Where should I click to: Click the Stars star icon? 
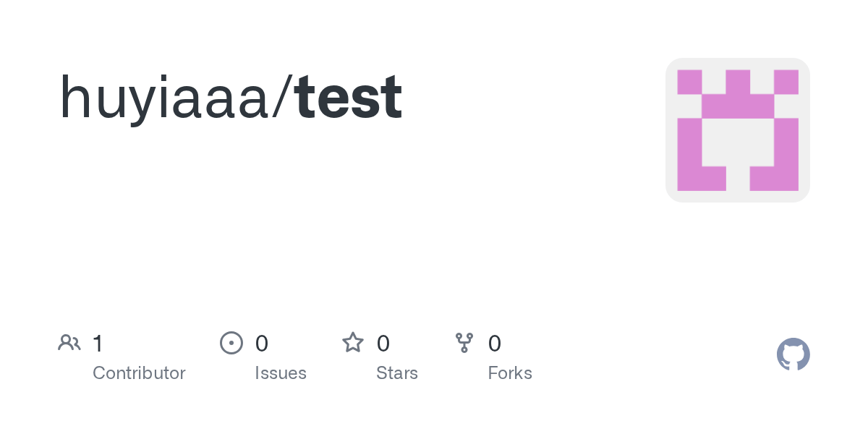point(353,342)
